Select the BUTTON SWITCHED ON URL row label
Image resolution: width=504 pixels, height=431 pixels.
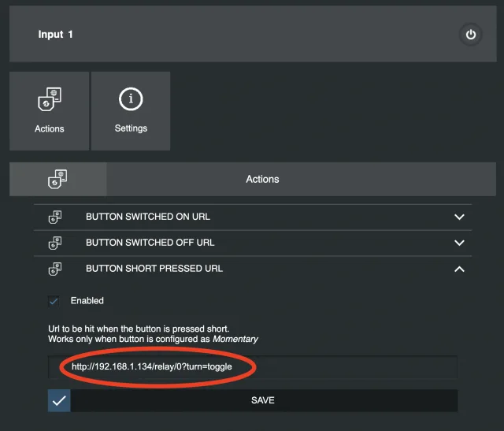148,217
